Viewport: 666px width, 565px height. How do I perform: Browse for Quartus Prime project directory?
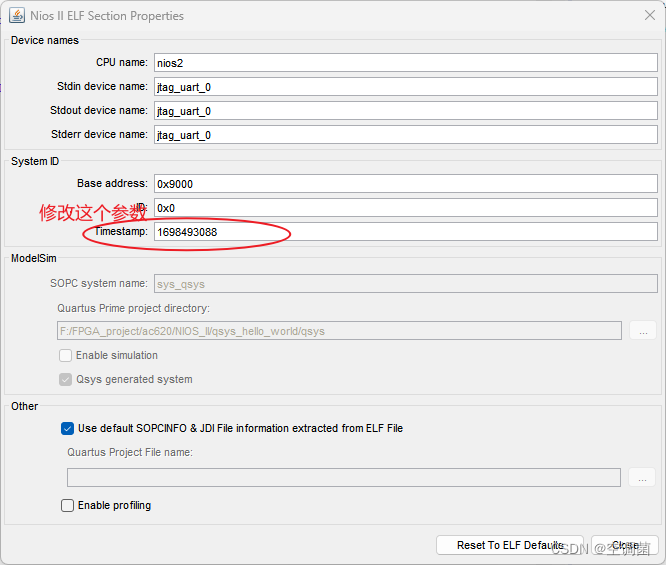click(x=643, y=331)
